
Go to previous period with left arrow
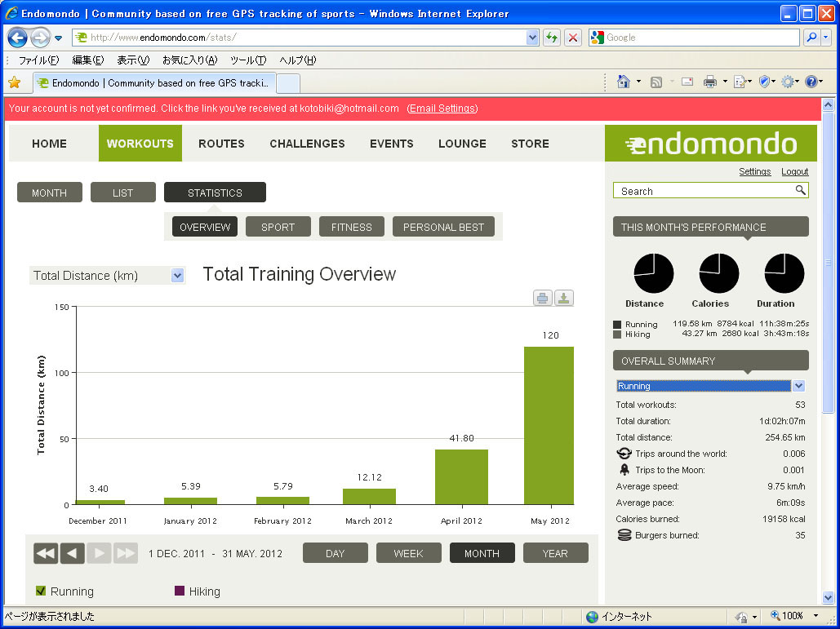pyautogui.click(x=72, y=554)
